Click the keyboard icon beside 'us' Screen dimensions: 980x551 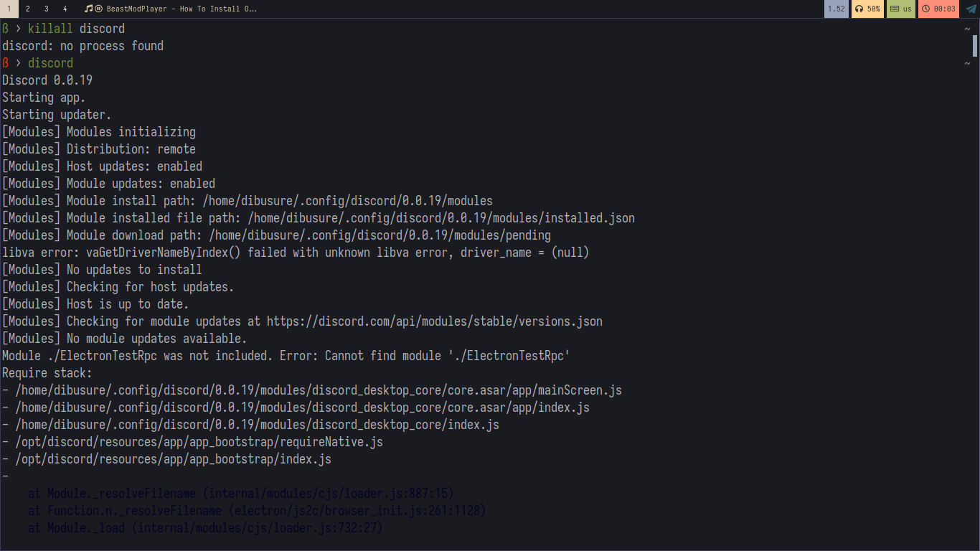895,9
